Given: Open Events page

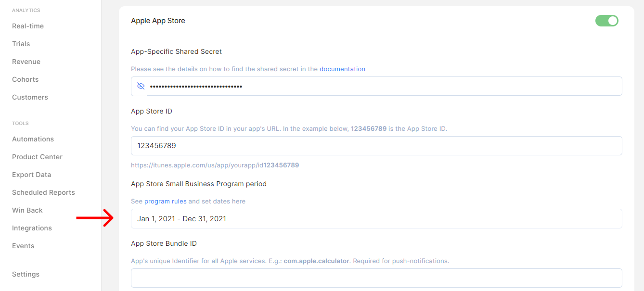Looking at the screenshot, I should (x=23, y=246).
